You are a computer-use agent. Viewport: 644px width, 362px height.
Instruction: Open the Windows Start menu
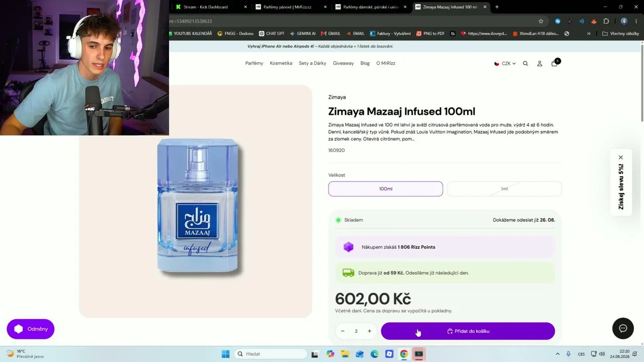(x=225, y=354)
